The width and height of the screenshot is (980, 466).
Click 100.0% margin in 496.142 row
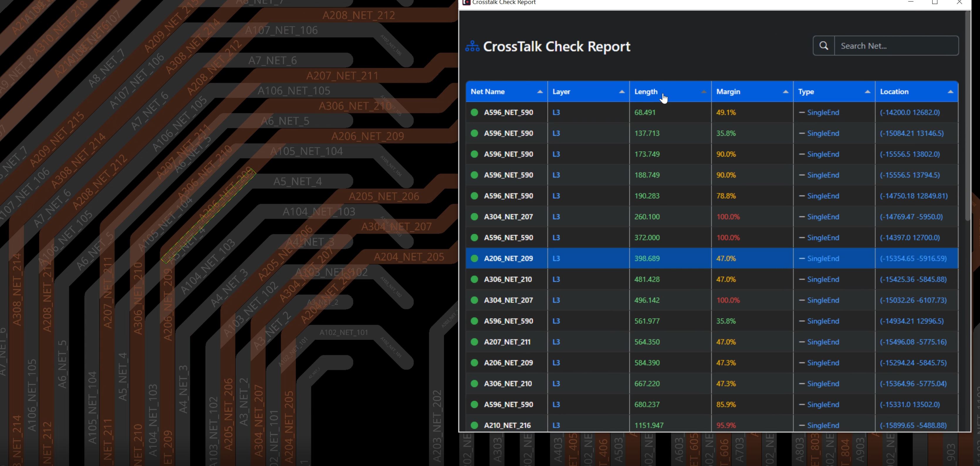point(728,300)
